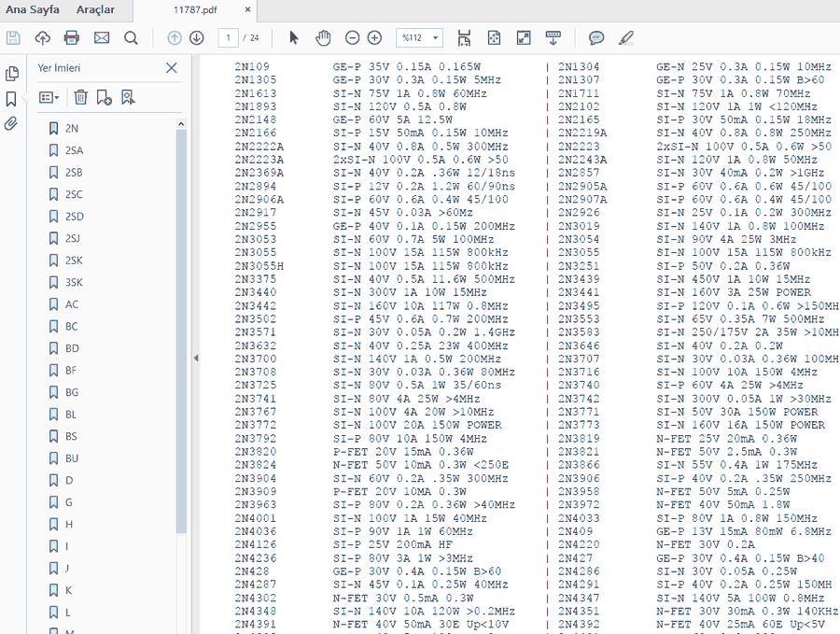Zoom in with plus icon
Screen dimensions: 840x634
click(374, 38)
